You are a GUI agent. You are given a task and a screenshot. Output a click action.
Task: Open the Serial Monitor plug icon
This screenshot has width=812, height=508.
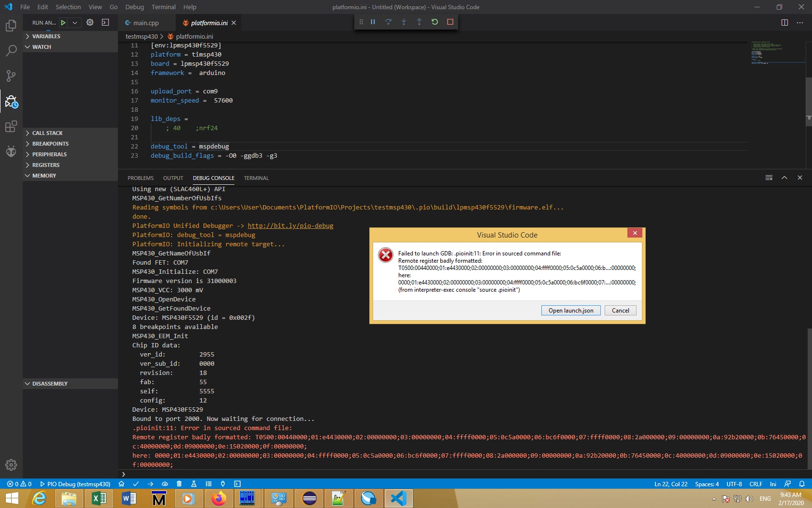click(x=223, y=484)
